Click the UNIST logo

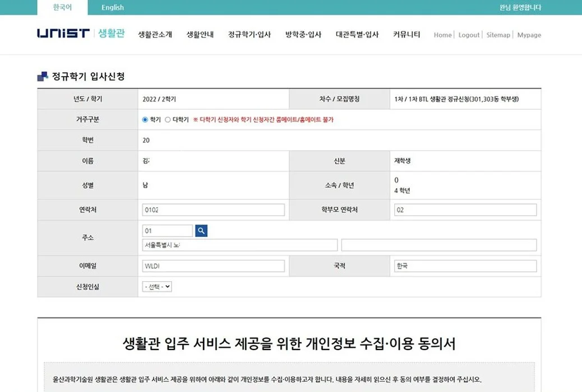pyautogui.click(x=63, y=34)
